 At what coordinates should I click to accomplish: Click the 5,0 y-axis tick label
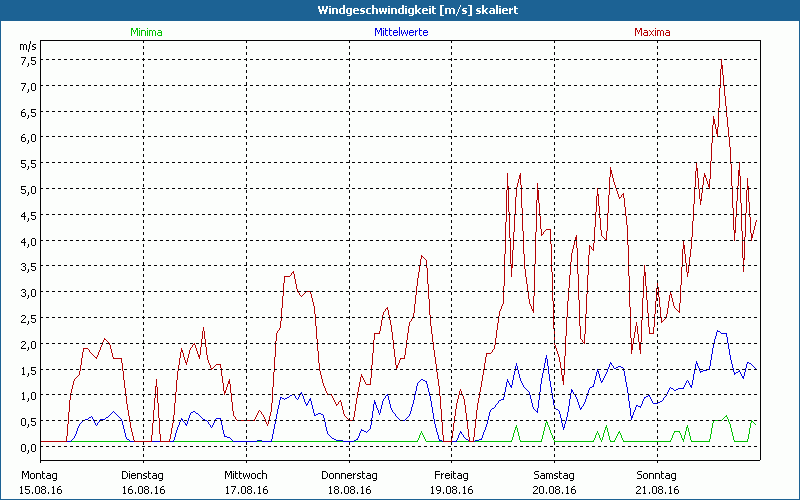tap(29, 189)
